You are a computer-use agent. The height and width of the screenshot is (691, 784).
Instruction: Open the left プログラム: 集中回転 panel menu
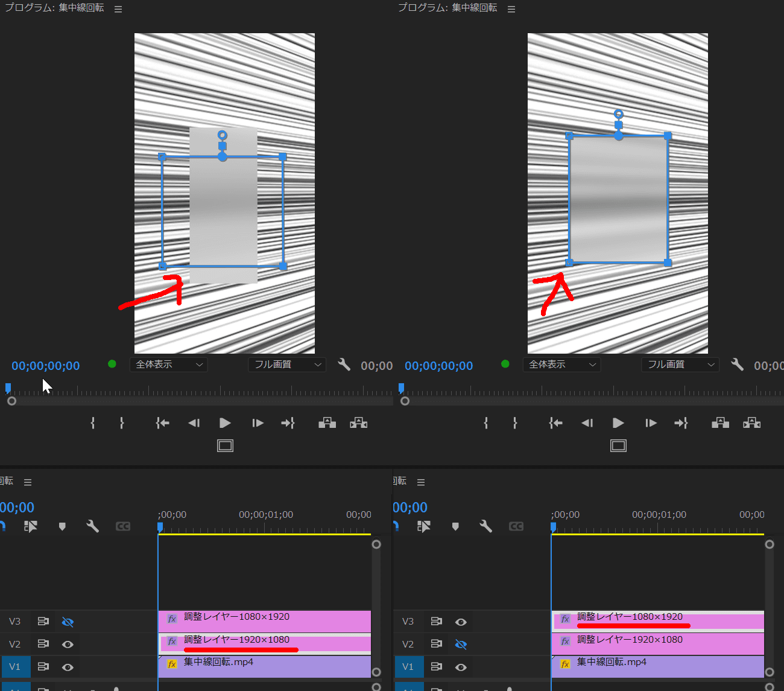[x=117, y=8]
